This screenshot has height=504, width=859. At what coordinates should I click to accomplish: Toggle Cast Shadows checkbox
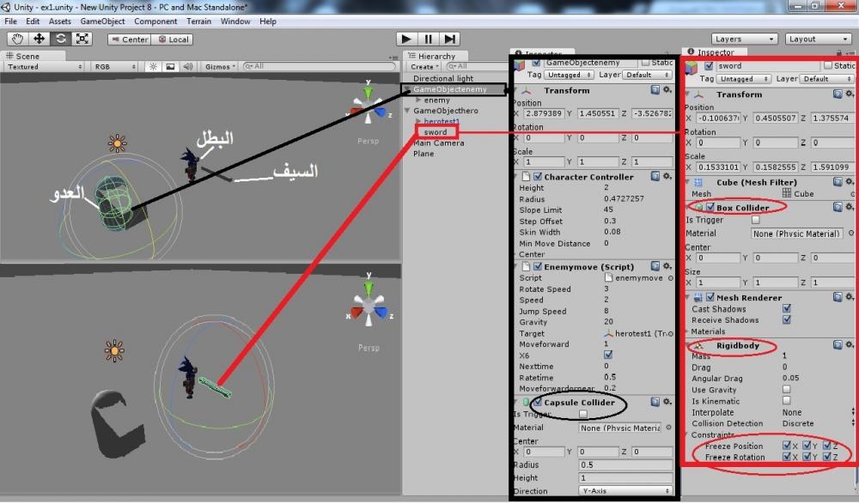pos(787,308)
